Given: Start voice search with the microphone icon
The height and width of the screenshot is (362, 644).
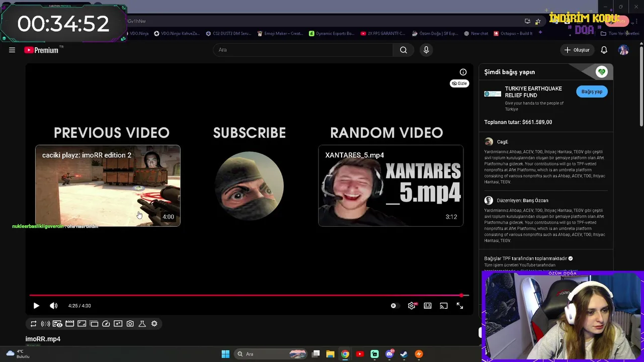Looking at the screenshot, I should click(x=426, y=50).
